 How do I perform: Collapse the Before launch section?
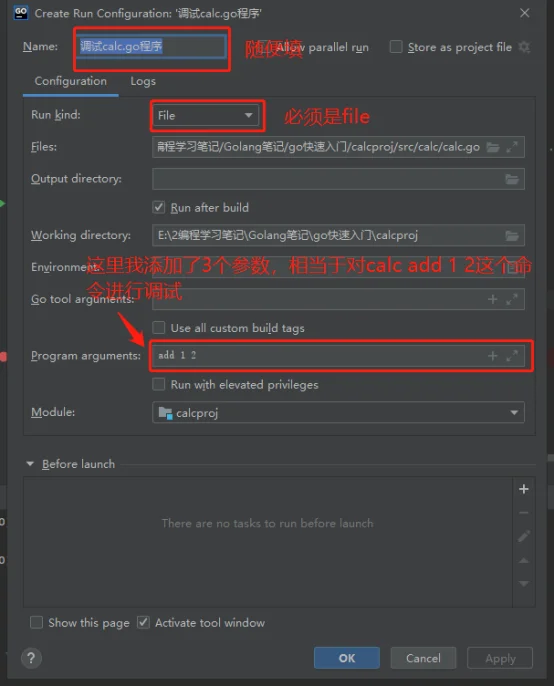tap(30, 464)
